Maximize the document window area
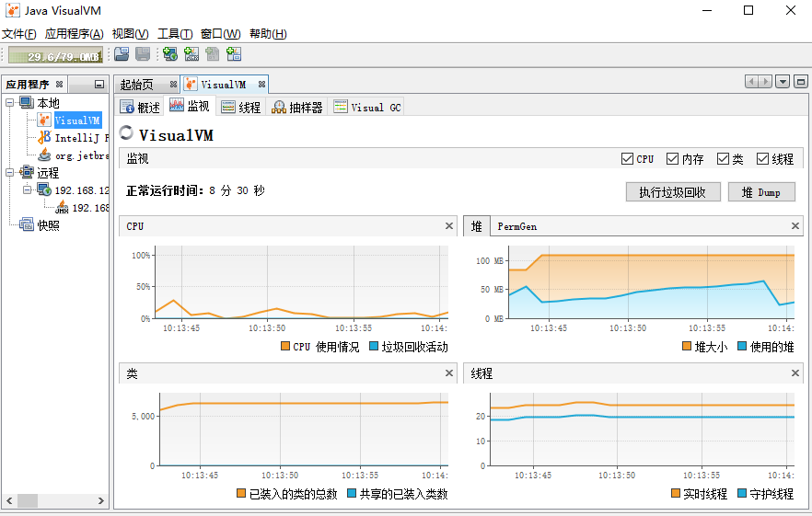This screenshot has height=516, width=812. pos(801,82)
